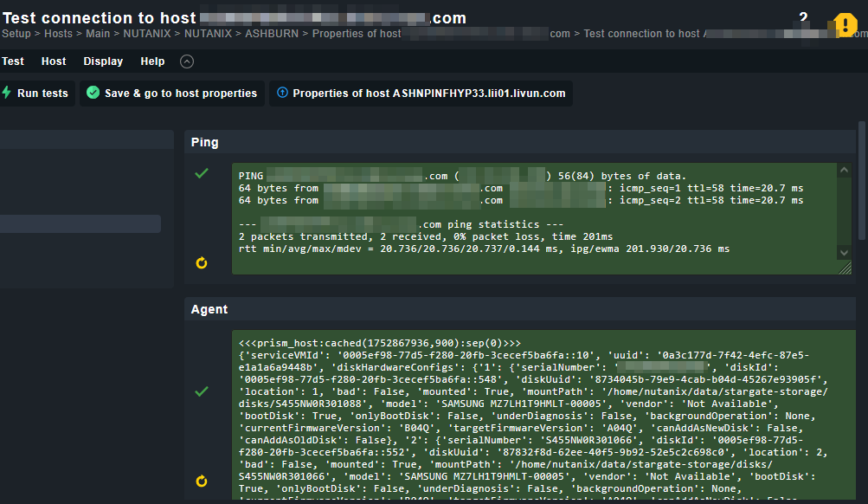
Task: Click the up-arrow Properties of host icon
Action: [282, 94]
